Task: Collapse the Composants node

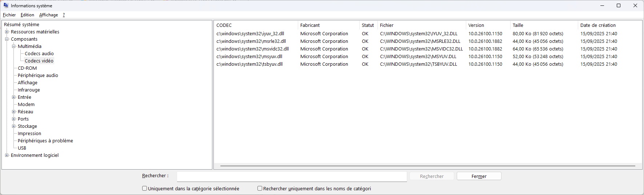Action: [x=7, y=39]
